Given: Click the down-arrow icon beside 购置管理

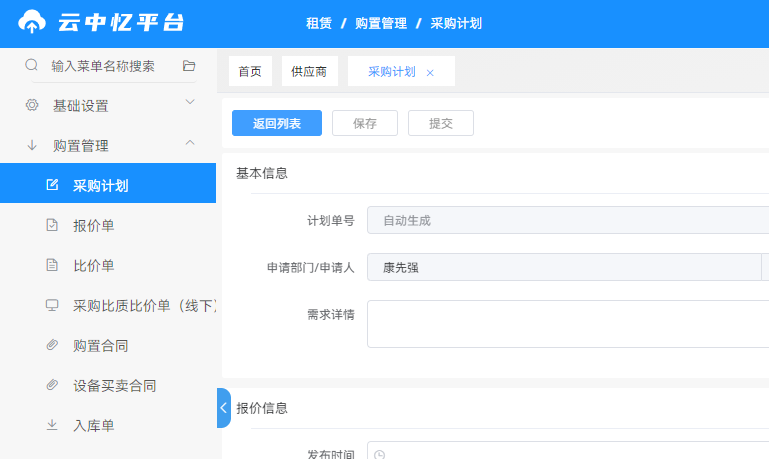Looking at the screenshot, I should pyautogui.click(x=32, y=145).
